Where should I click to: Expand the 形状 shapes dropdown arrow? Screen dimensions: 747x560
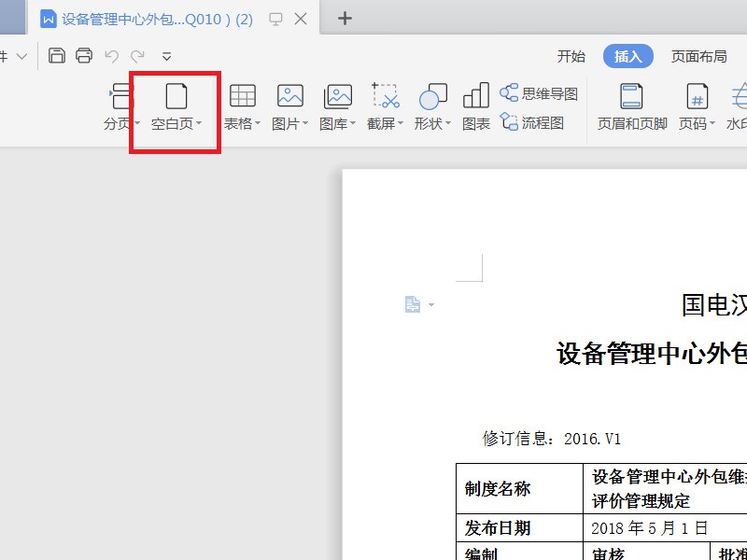[x=448, y=123]
